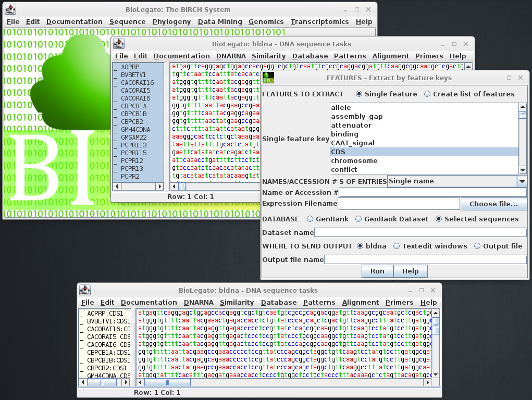
Task: Click the Run button
Action: point(377,271)
